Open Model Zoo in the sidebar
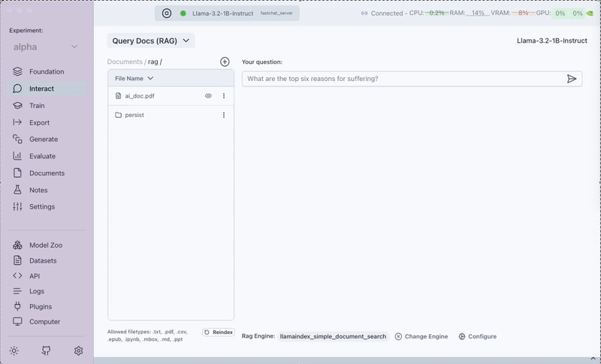Screen dimensions: 601x364 pos(45,245)
